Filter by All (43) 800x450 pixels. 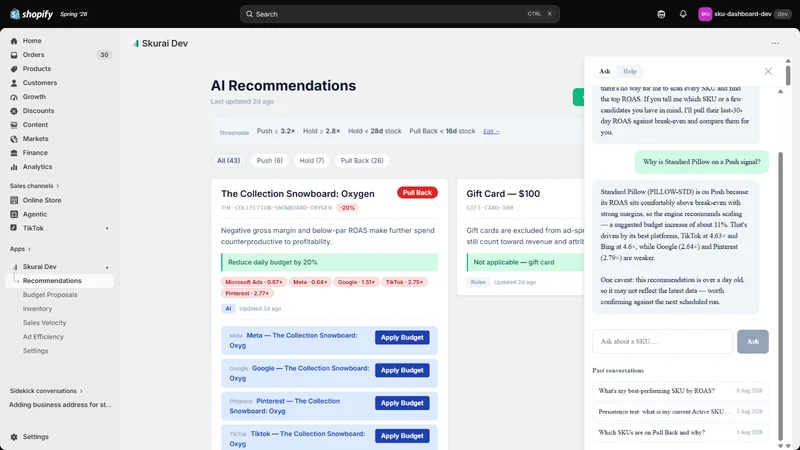[x=229, y=161]
